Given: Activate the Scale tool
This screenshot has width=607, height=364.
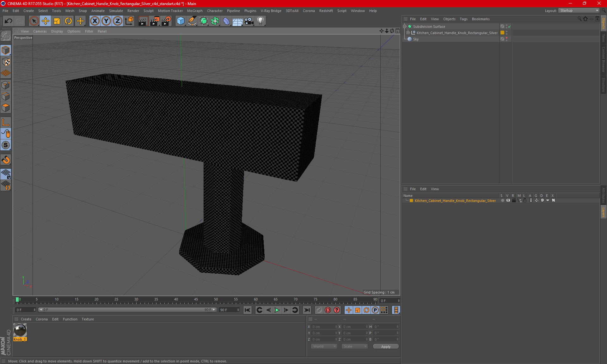Looking at the screenshot, I should point(57,21).
